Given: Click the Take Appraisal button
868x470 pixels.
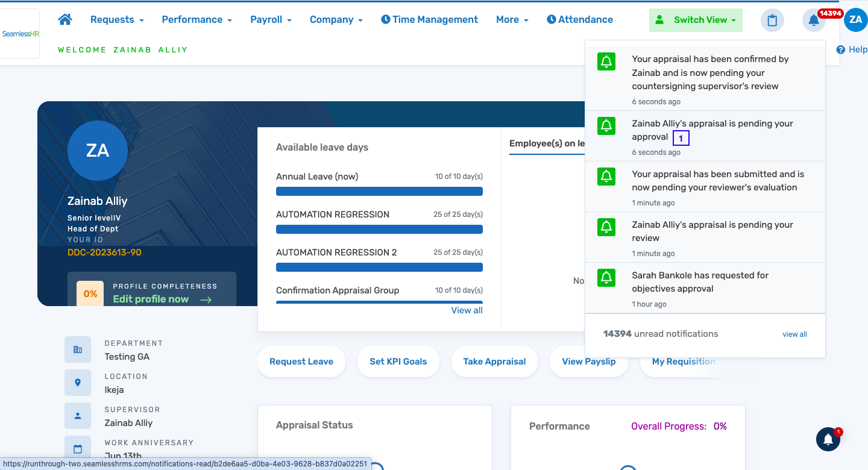Looking at the screenshot, I should point(494,362).
